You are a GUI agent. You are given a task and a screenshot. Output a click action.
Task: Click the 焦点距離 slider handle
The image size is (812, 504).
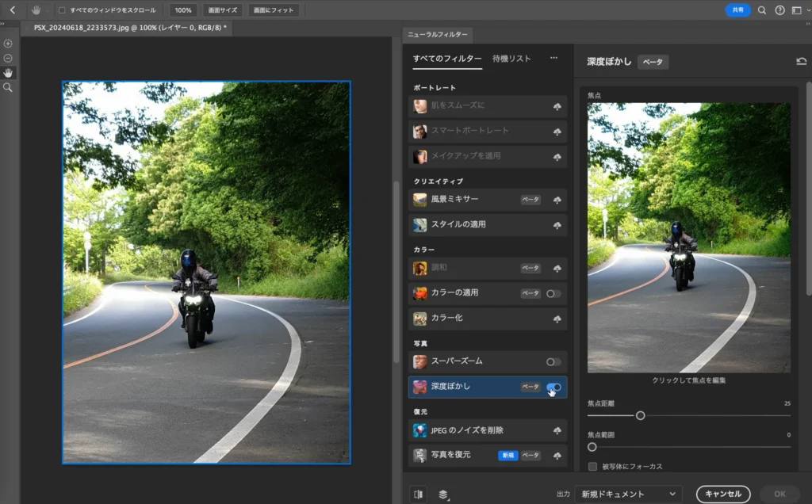pos(642,414)
